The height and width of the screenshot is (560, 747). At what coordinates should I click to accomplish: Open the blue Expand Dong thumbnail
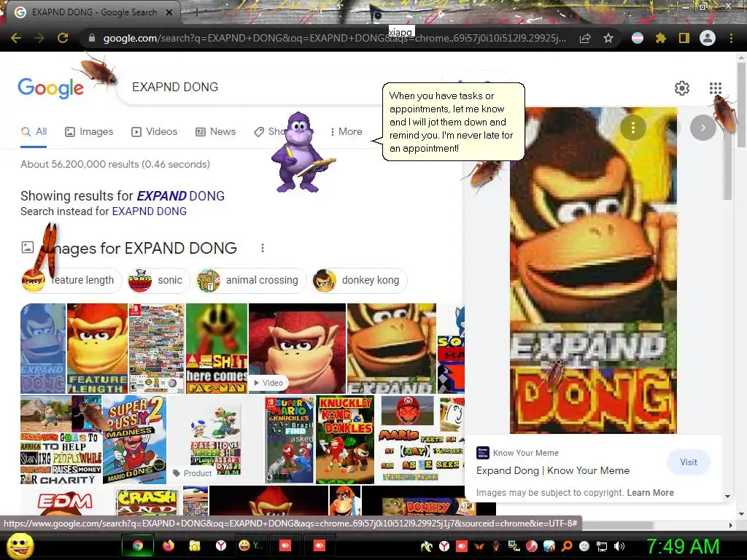43,348
